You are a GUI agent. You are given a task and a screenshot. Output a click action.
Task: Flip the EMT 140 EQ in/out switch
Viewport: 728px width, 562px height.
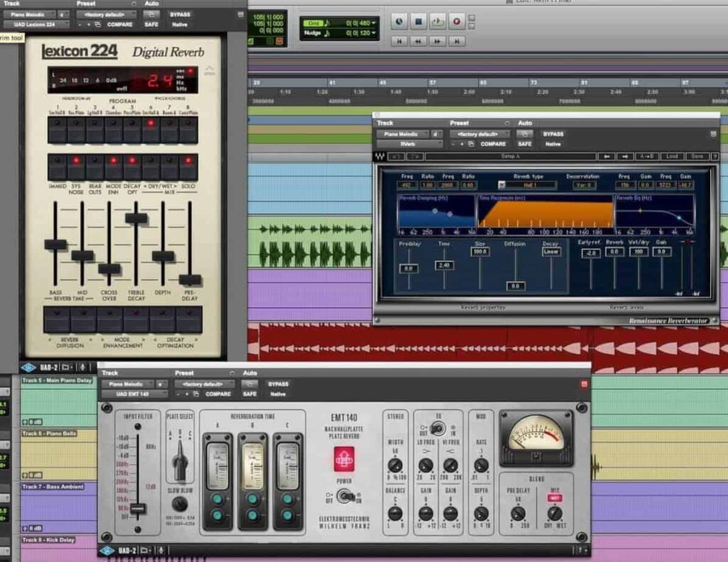point(439,428)
